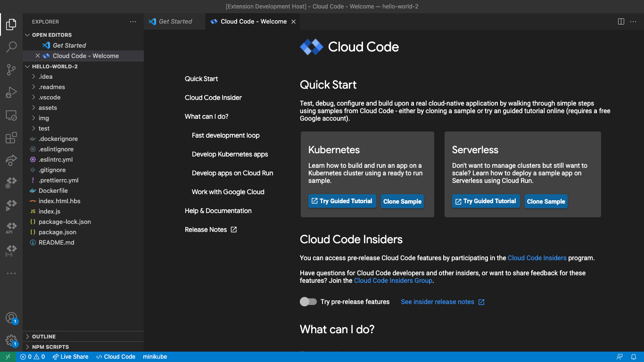Image resolution: width=644 pixels, height=362 pixels.
Task: Open See insider release notes link
Action: point(443,302)
